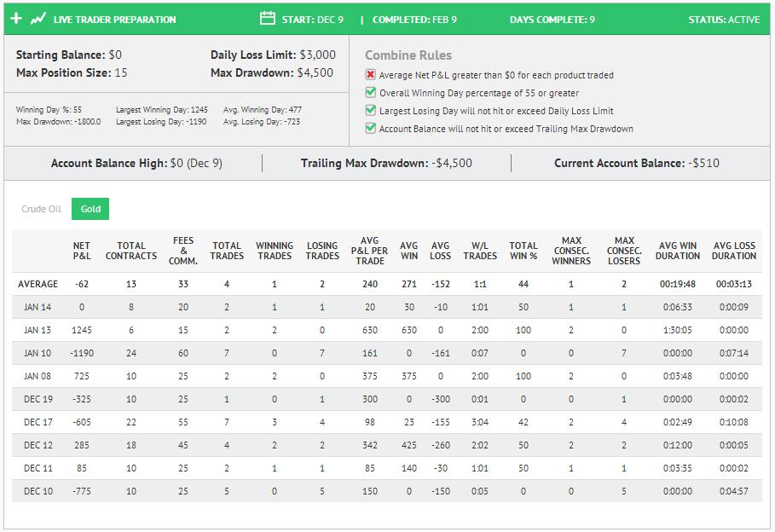Click the NET P&L column header
The height and width of the screenshot is (532, 775).
pyautogui.click(x=82, y=251)
